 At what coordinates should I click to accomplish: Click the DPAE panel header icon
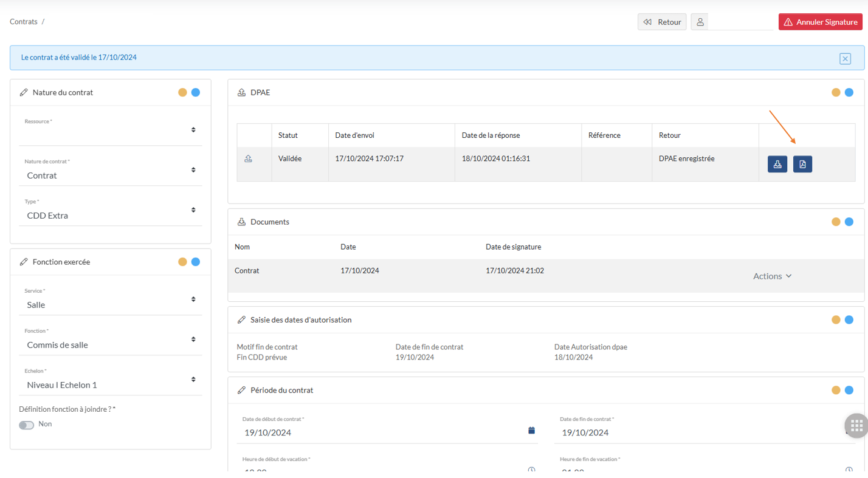coord(241,92)
